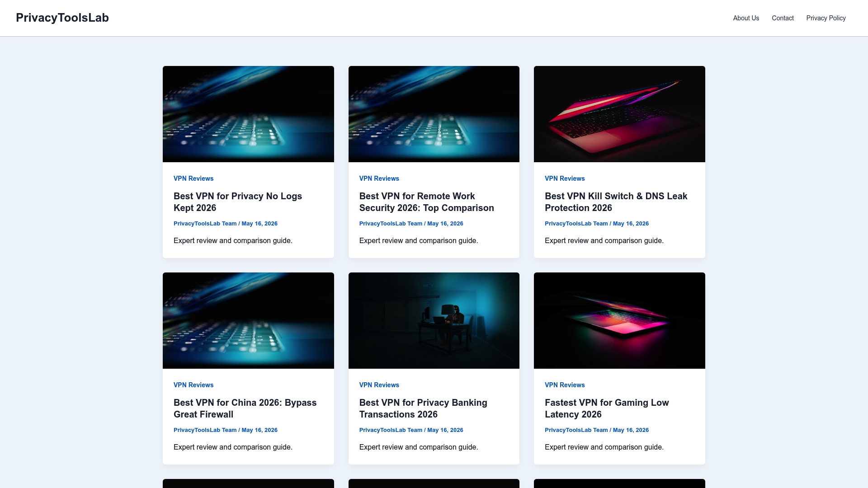Open PrivacyToolsLab Team author on China card

pos(205,430)
